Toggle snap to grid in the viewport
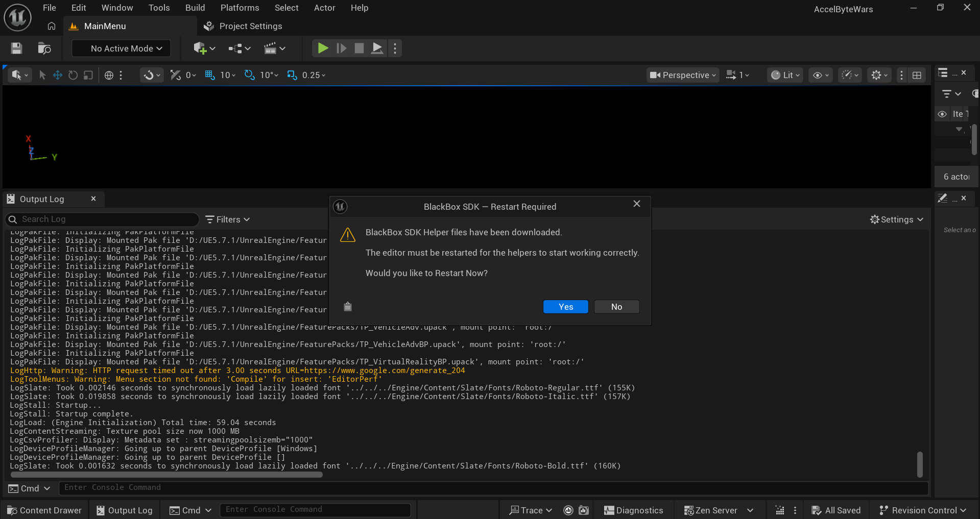980x519 pixels. (209, 75)
